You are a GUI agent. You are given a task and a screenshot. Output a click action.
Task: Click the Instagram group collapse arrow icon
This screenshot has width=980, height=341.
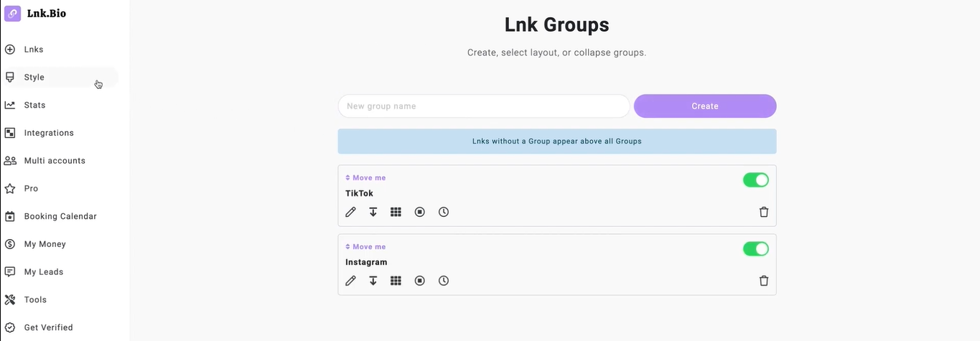(x=373, y=281)
